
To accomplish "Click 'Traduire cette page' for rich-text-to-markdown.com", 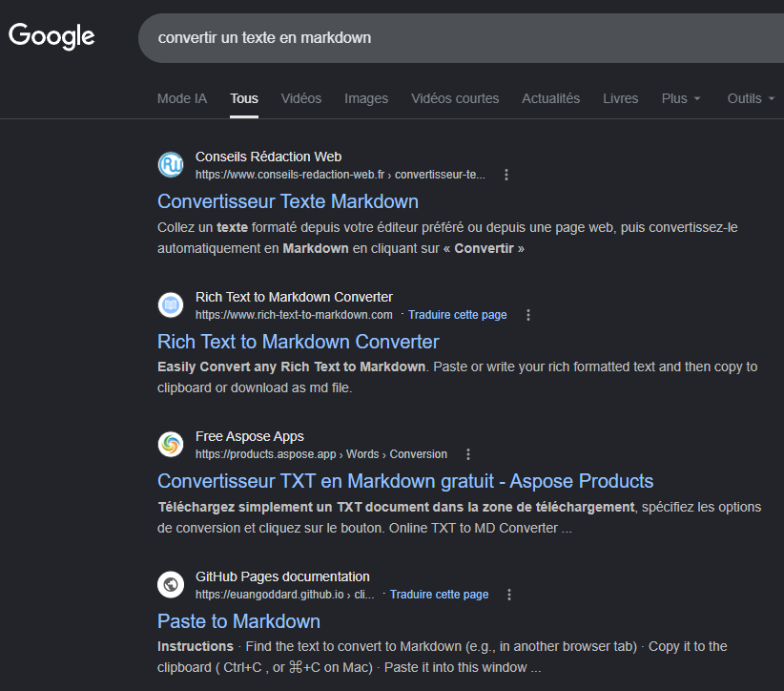I will pyautogui.click(x=458, y=315).
